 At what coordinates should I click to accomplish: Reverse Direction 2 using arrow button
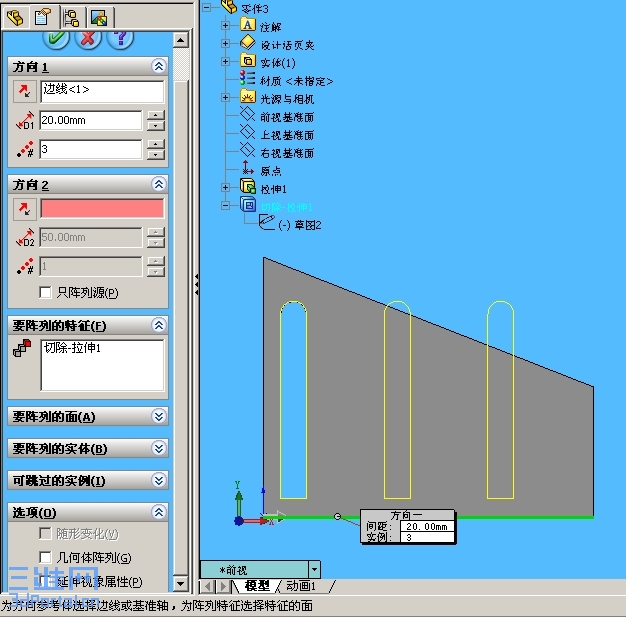25,209
